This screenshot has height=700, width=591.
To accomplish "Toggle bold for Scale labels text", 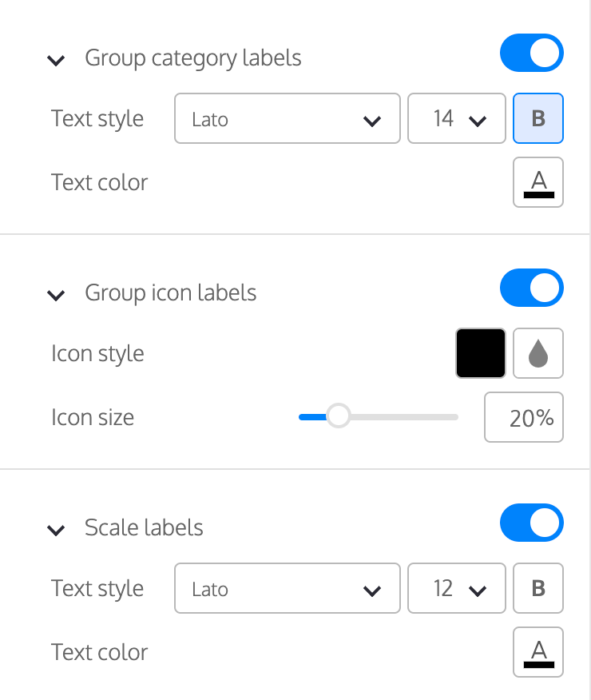I will (538, 588).
